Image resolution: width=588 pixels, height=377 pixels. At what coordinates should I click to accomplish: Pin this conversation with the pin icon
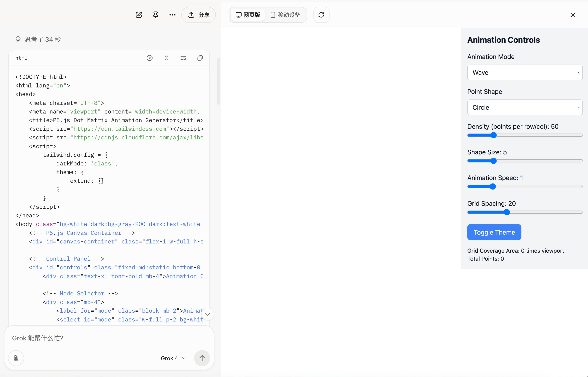tap(155, 15)
